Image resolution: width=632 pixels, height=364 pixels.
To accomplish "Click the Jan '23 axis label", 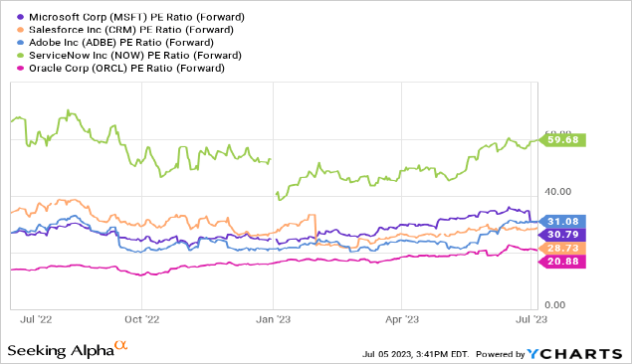I will pos(274,319).
